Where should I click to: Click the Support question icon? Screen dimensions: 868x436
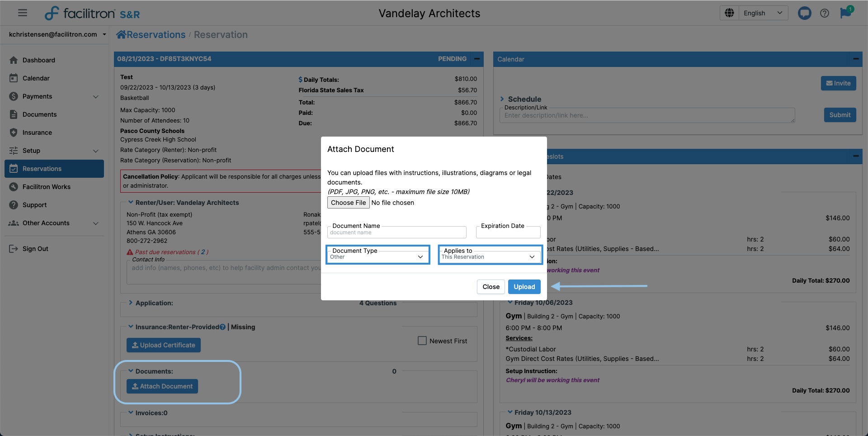14,205
